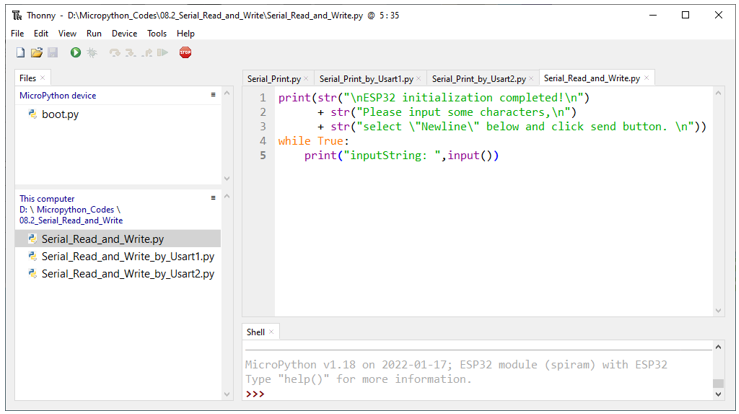Open the File menu

click(17, 33)
